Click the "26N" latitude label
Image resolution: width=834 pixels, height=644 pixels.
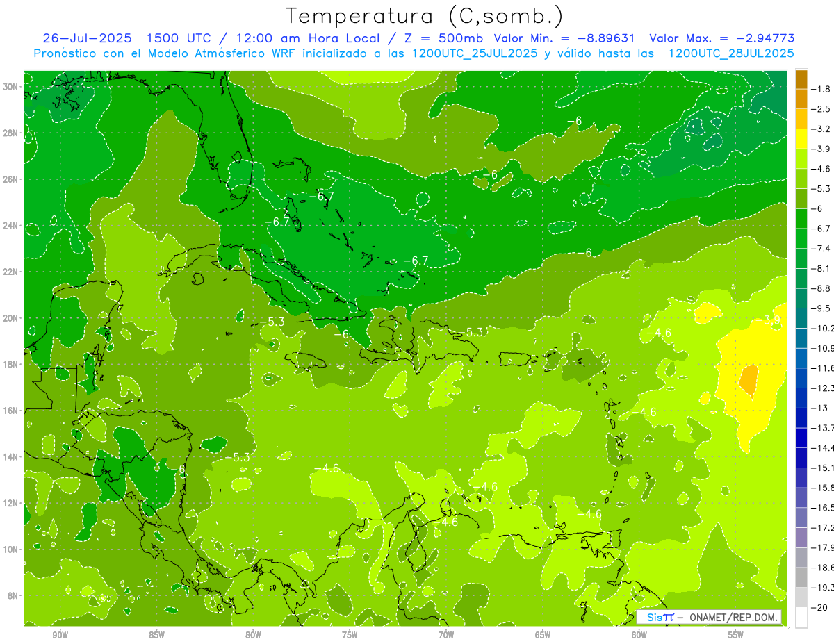click(x=12, y=179)
